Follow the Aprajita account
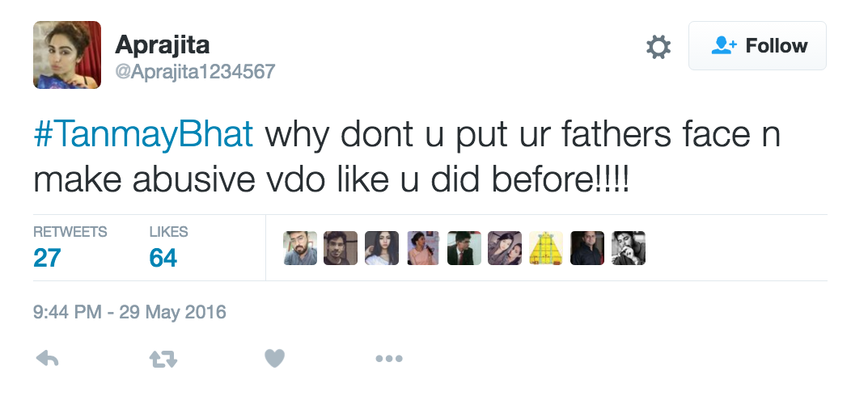The width and height of the screenshot is (868, 396). (757, 46)
